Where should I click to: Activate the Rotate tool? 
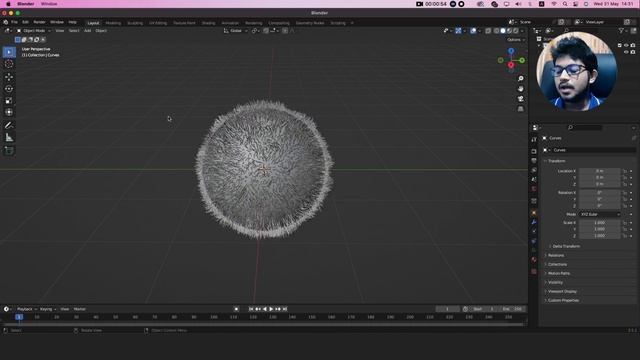[9, 89]
